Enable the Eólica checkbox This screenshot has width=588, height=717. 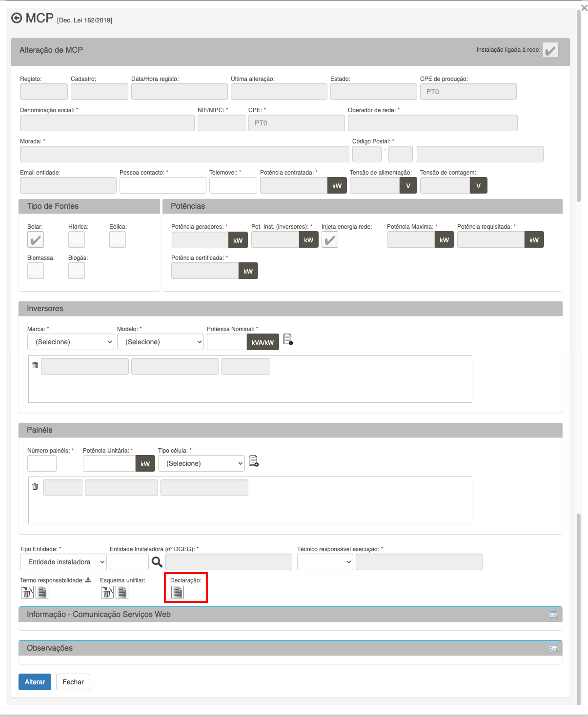(x=117, y=240)
